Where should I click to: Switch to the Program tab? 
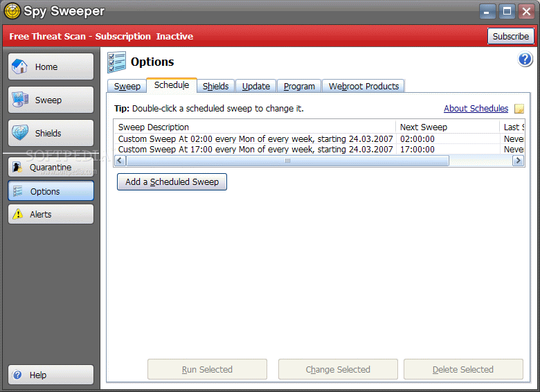coord(299,86)
